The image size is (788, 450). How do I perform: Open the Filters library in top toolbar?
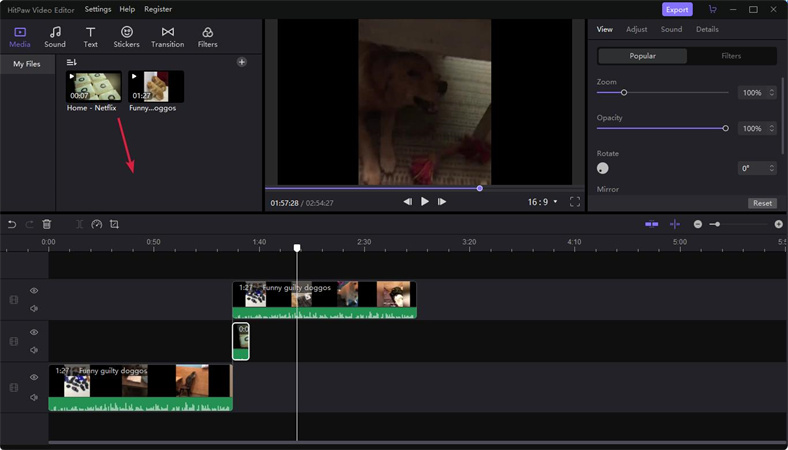pos(207,38)
